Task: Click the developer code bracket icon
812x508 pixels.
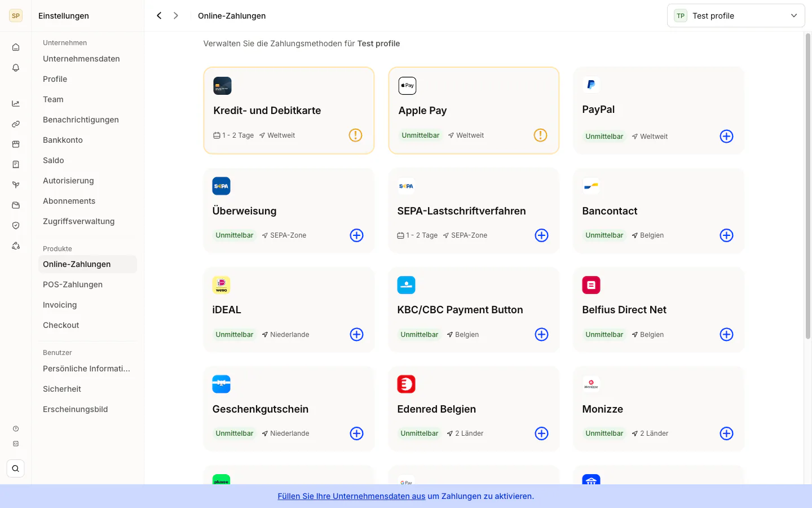Action: pos(16,444)
